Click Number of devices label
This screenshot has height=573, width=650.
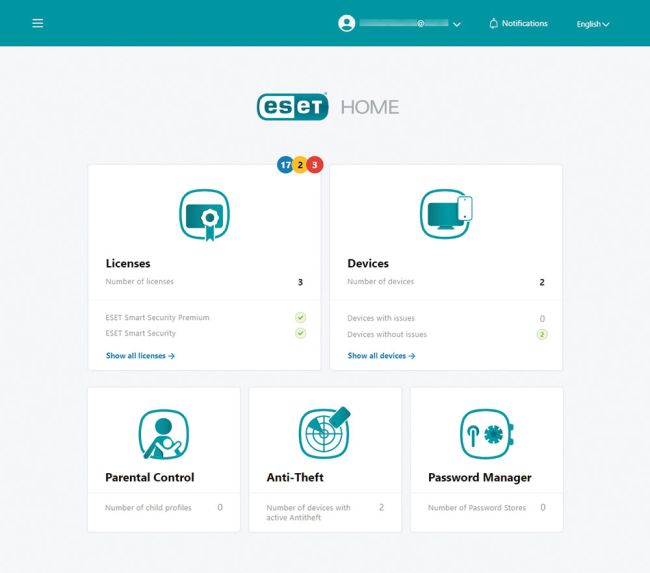click(381, 282)
